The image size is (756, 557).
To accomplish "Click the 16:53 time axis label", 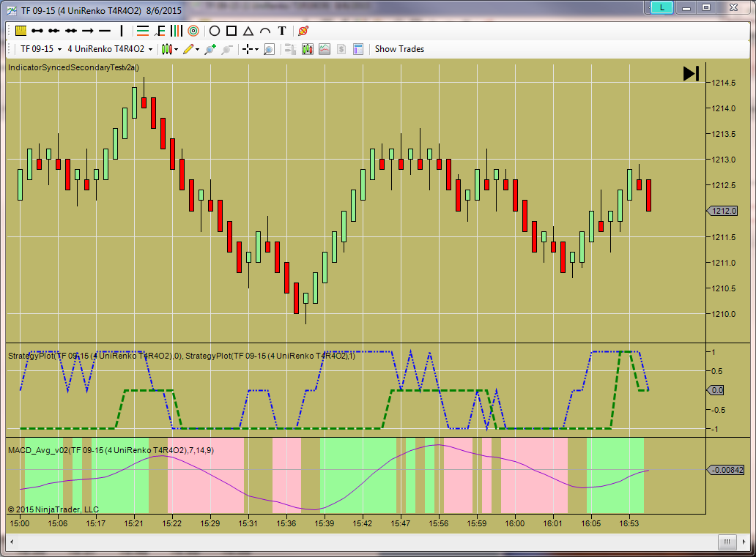I will (629, 523).
